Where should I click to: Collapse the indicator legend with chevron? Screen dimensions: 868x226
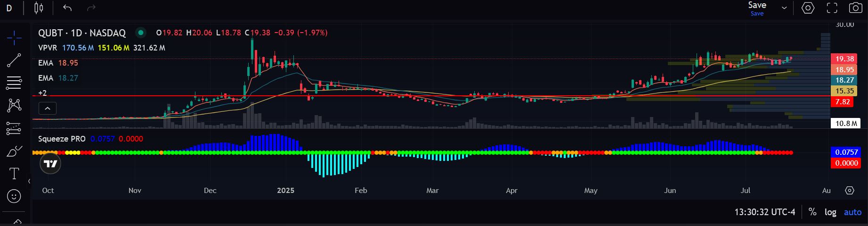coord(48,109)
